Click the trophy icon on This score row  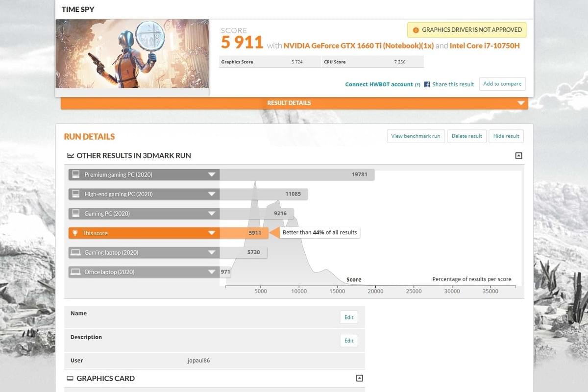coord(75,233)
